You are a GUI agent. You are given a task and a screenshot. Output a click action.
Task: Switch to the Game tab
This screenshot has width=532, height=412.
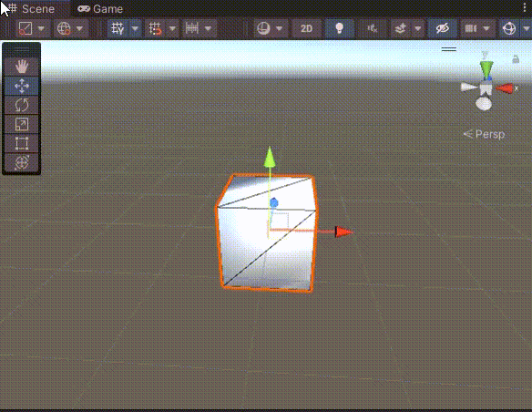(x=100, y=8)
